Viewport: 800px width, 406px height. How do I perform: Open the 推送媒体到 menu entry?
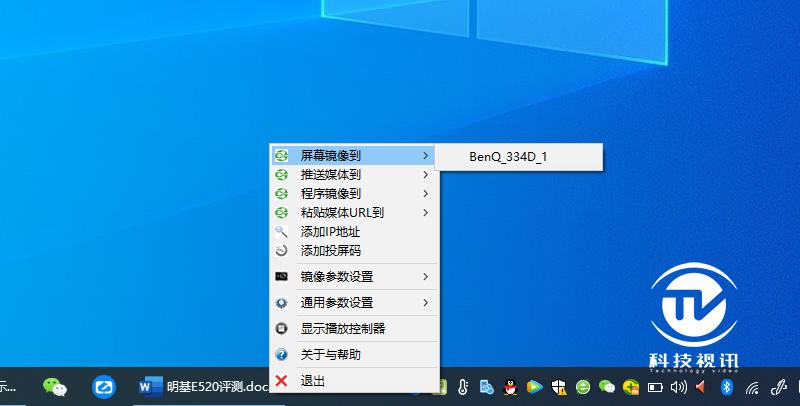352,175
